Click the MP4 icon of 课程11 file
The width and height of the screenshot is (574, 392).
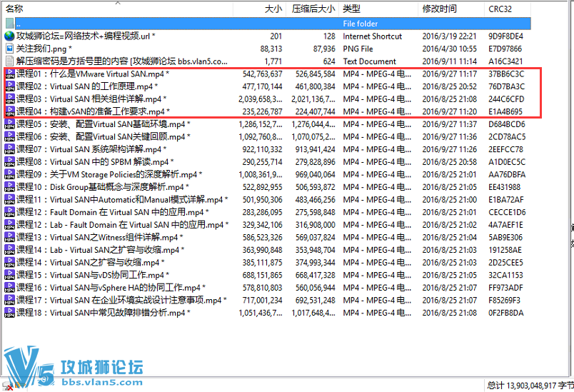click(9, 199)
